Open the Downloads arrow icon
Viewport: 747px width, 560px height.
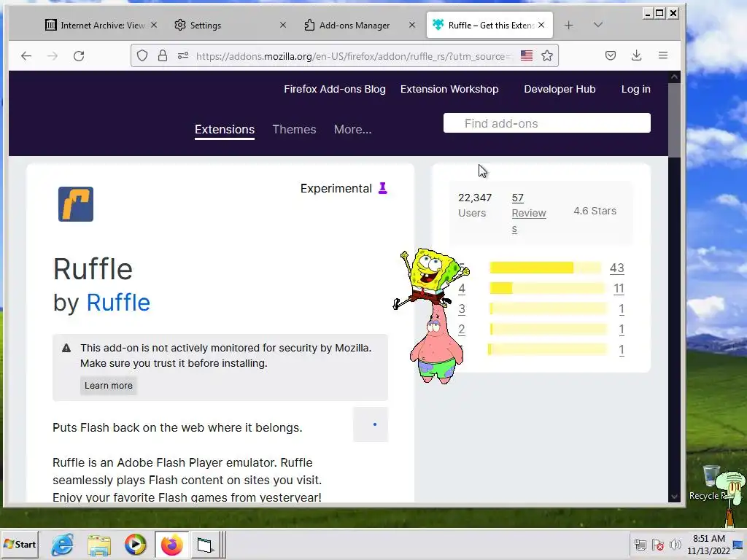click(x=636, y=55)
